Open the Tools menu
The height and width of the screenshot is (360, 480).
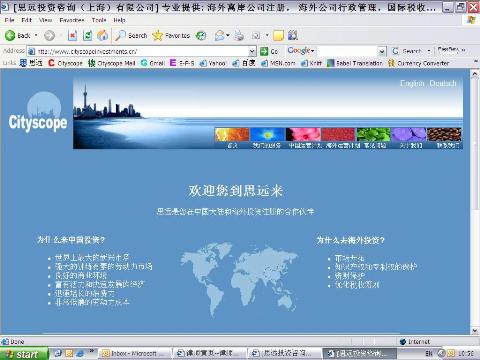pyautogui.click(x=99, y=20)
